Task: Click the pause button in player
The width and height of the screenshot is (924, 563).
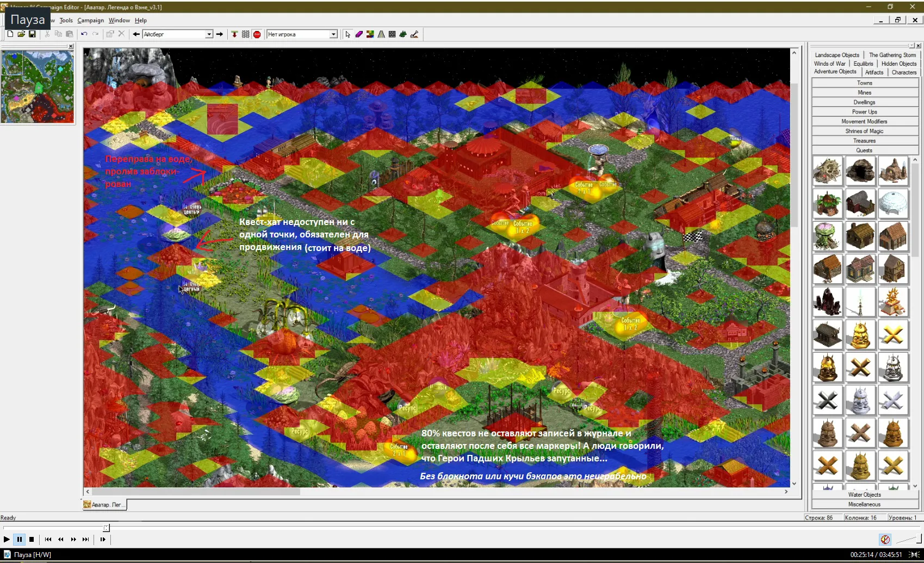Action: (x=20, y=540)
